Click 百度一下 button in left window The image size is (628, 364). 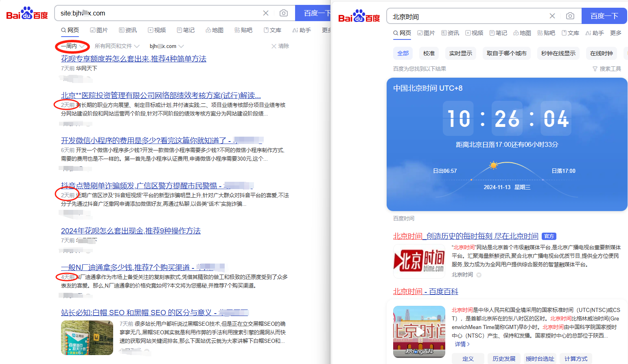tap(313, 13)
